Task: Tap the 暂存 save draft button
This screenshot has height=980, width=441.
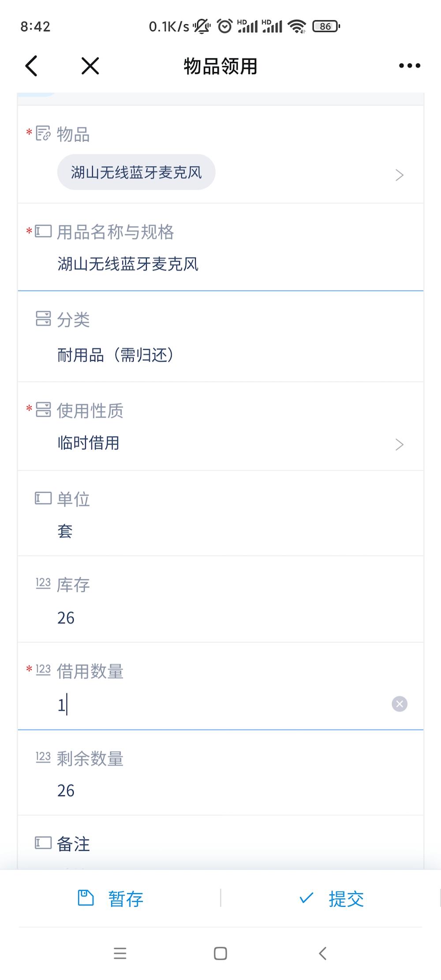Action: [x=111, y=898]
